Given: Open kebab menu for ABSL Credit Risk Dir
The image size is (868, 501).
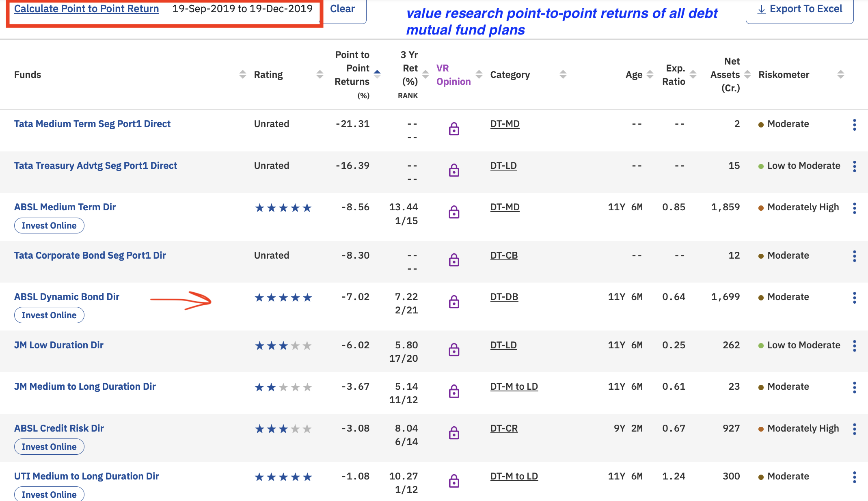Looking at the screenshot, I should coord(854,429).
